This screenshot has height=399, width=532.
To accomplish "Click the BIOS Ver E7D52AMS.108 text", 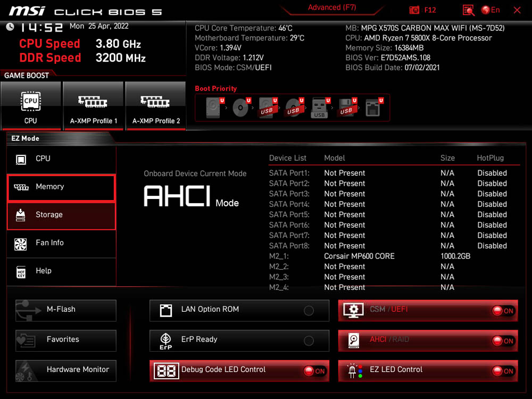I will point(388,57).
